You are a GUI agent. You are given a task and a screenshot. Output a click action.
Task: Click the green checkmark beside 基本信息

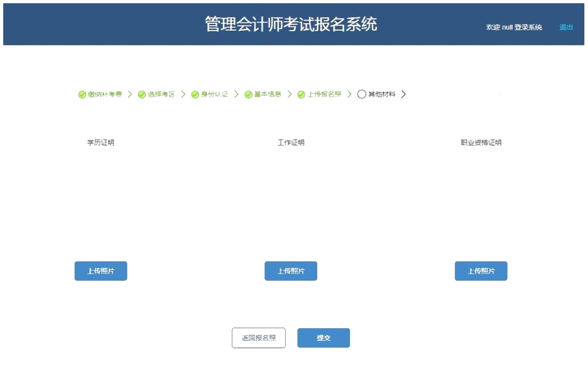(248, 95)
